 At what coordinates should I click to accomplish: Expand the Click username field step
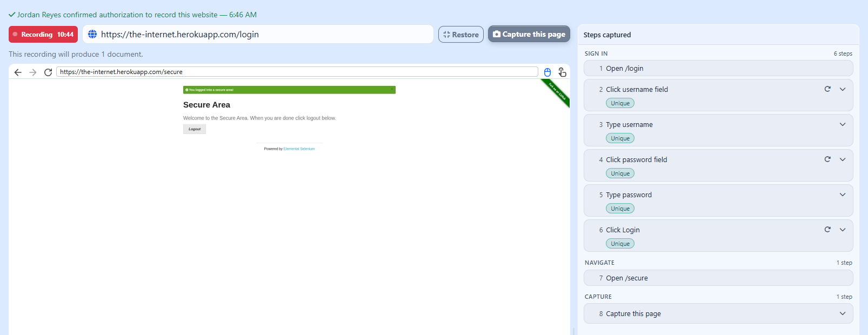click(843, 89)
